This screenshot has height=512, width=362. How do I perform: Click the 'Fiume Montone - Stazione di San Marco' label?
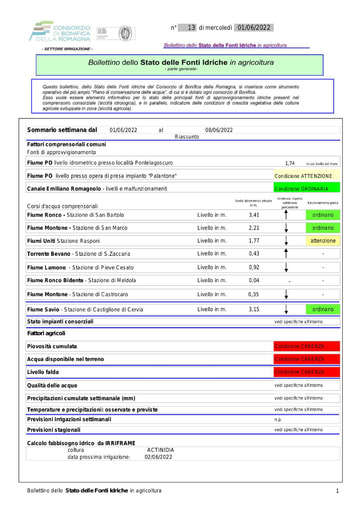coord(77,228)
